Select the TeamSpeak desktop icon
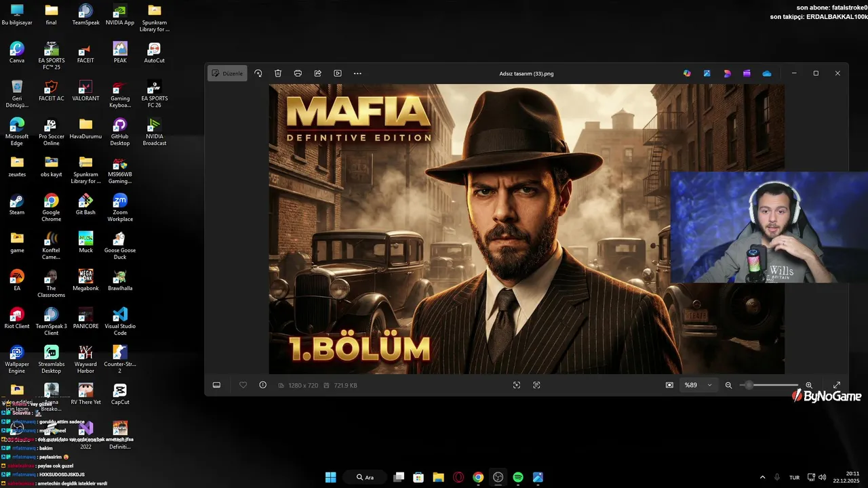 pos(85,15)
